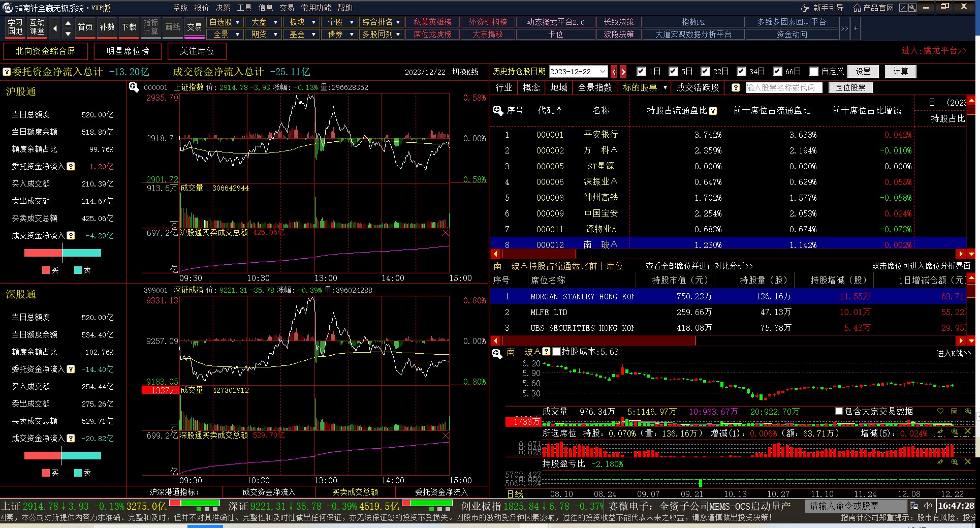Viewport: 980px width, 528px height.
Task: Click the next date red arrow button
Action: click(623, 72)
